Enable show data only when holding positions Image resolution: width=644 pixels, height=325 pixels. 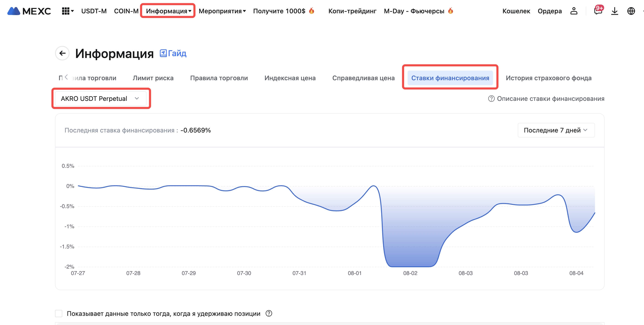coord(59,314)
